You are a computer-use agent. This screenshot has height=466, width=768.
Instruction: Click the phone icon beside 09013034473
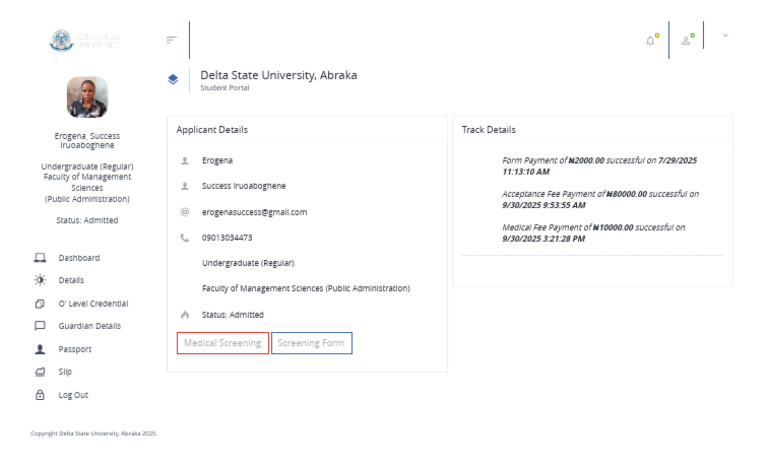(185, 238)
